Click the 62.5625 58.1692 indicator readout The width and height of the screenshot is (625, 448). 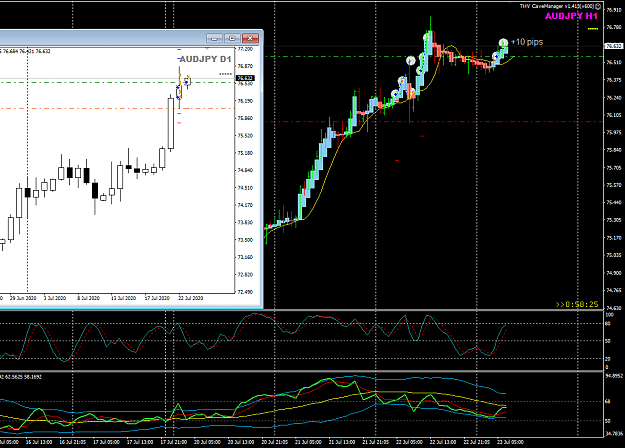pos(22,377)
